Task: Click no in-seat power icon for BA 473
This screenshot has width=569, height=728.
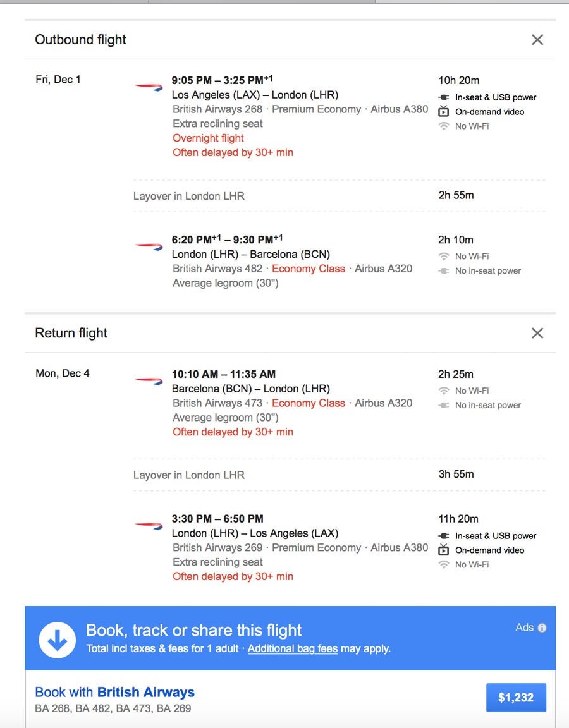Action: pos(444,405)
